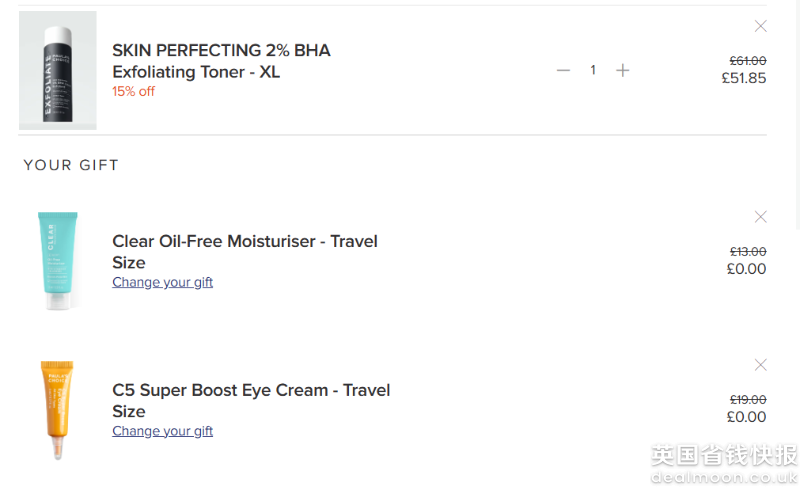This screenshot has height=494, width=800.
Task: Click the crossed-out £19.00 eye cream price
Action: [x=748, y=400]
